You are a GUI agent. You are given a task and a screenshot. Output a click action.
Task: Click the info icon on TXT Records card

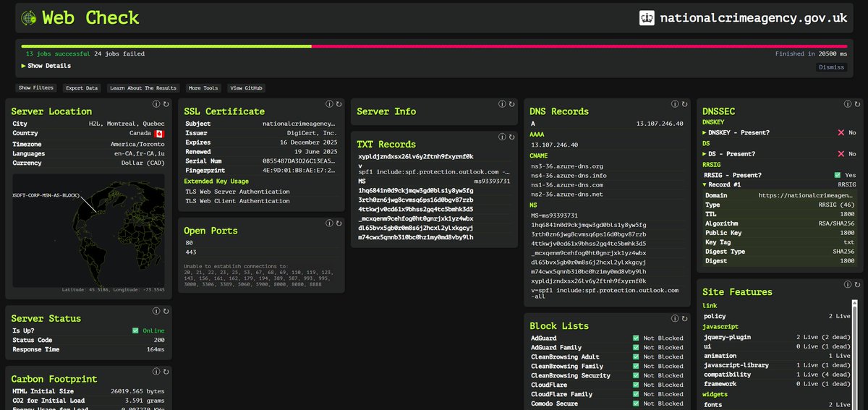502,137
